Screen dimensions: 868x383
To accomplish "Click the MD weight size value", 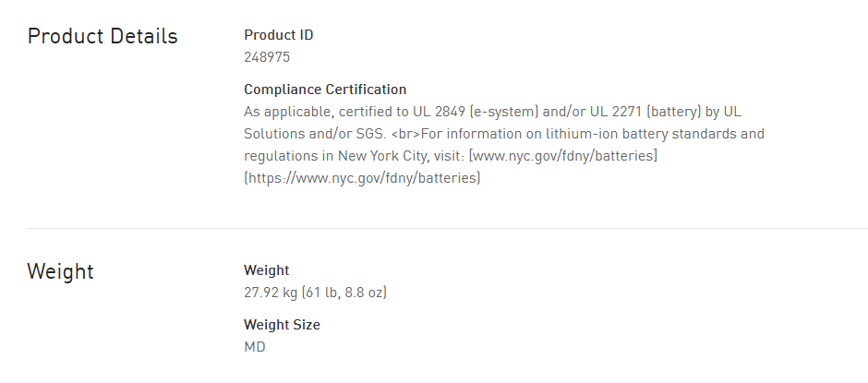I will 254,347.
